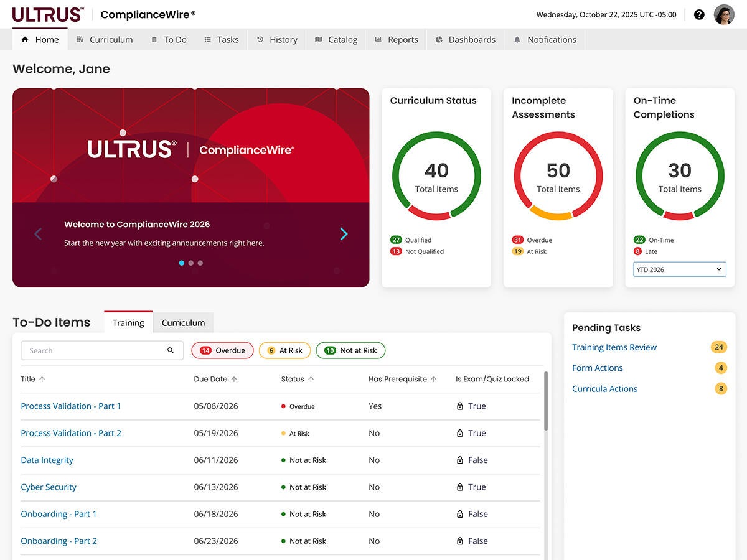
Task: Click the 13 Not Qualified legend entry
Action: (x=417, y=251)
